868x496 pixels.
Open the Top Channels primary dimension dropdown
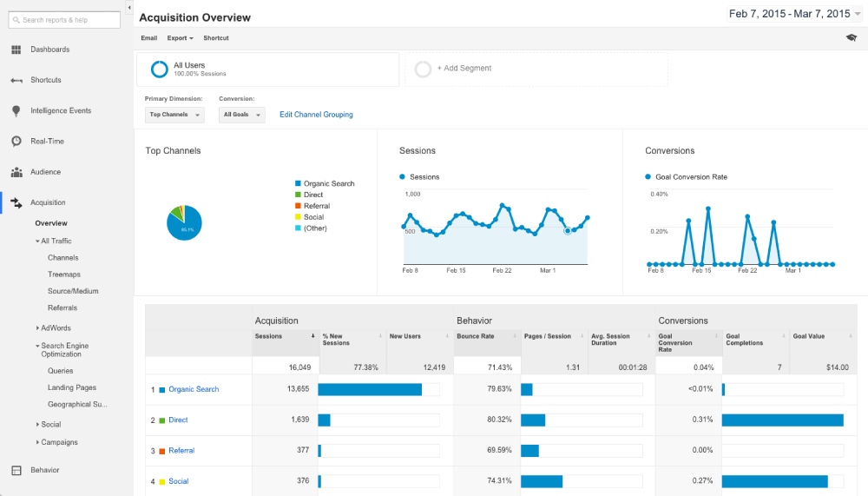[x=174, y=115]
